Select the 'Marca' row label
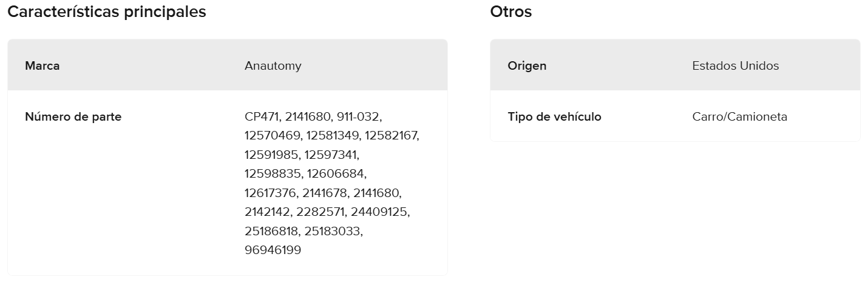This screenshot has height=288, width=868. click(42, 65)
